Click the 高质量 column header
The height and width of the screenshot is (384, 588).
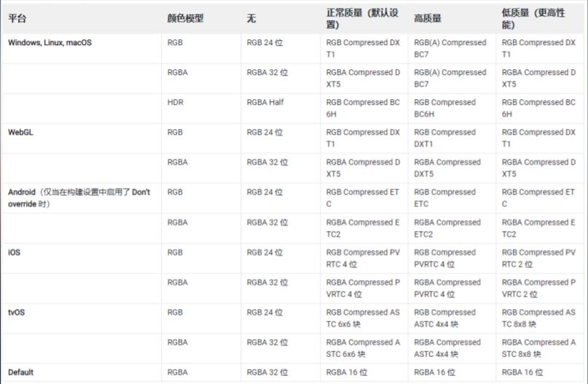(428, 18)
